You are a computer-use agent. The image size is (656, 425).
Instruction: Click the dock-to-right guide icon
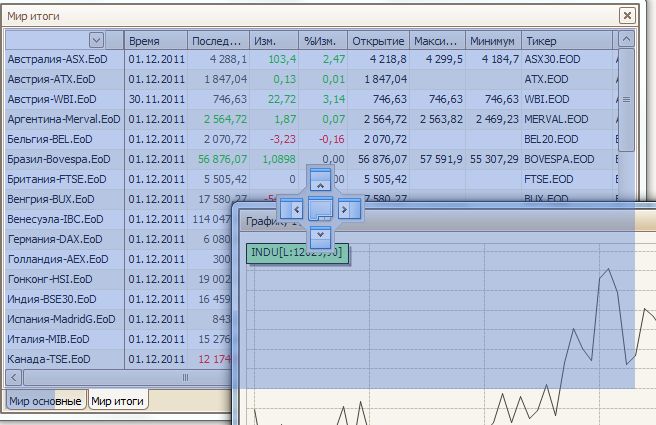pyautogui.click(x=348, y=209)
